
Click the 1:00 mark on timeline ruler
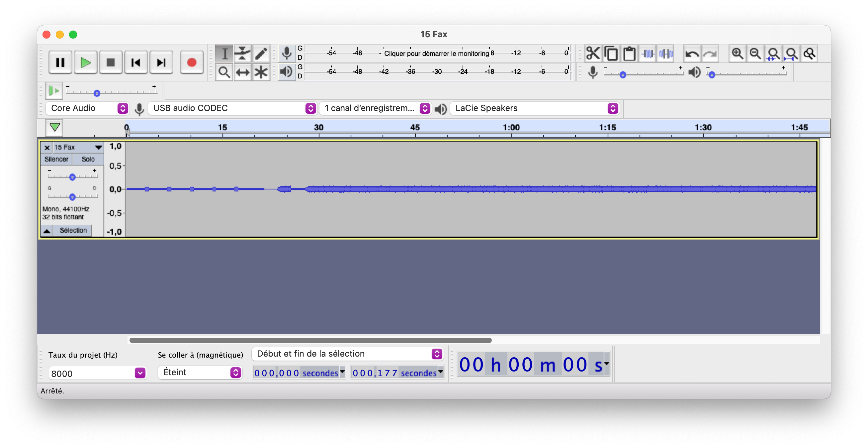click(511, 128)
